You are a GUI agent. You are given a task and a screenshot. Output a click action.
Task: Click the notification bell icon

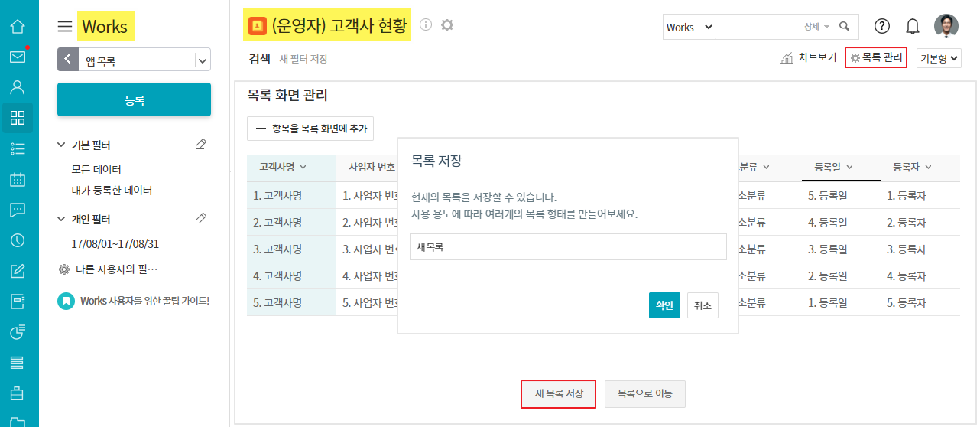pyautogui.click(x=912, y=27)
